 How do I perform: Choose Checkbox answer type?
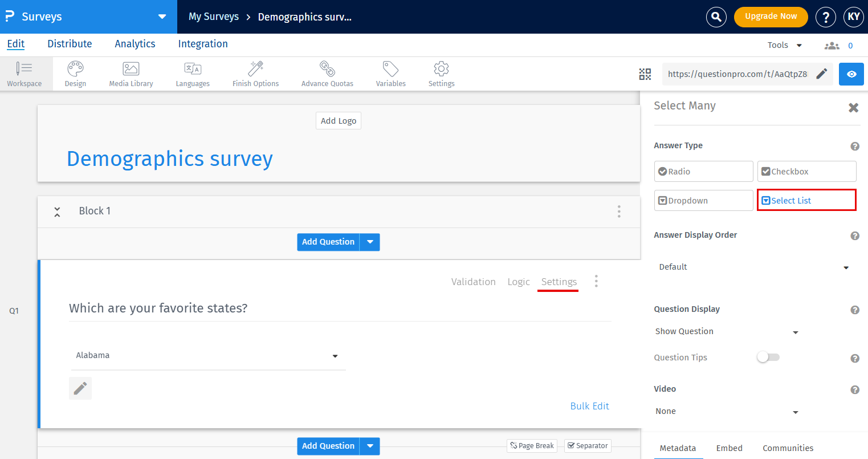tap(806, 171)
